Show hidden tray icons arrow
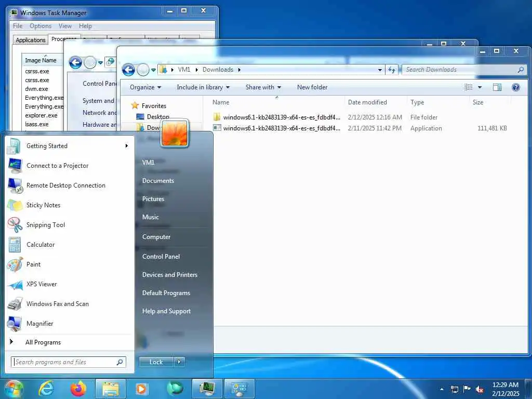Screen dimensions: 532x399 pyautogui.click(x=442, y=389)
